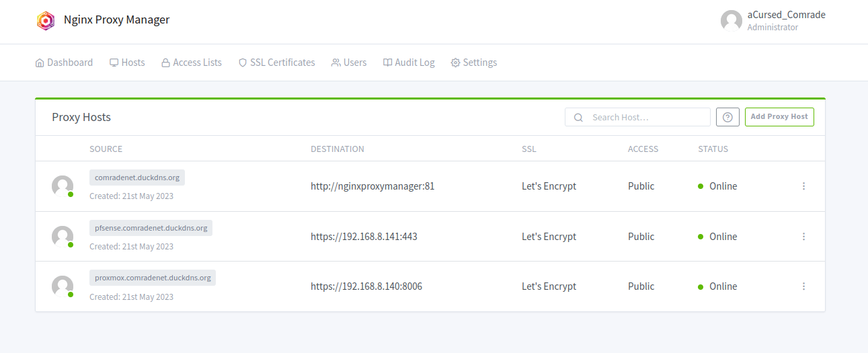Click Public access in the proxmox row
The height and width of the screenshot is (353, 868).
pos(641,286)
